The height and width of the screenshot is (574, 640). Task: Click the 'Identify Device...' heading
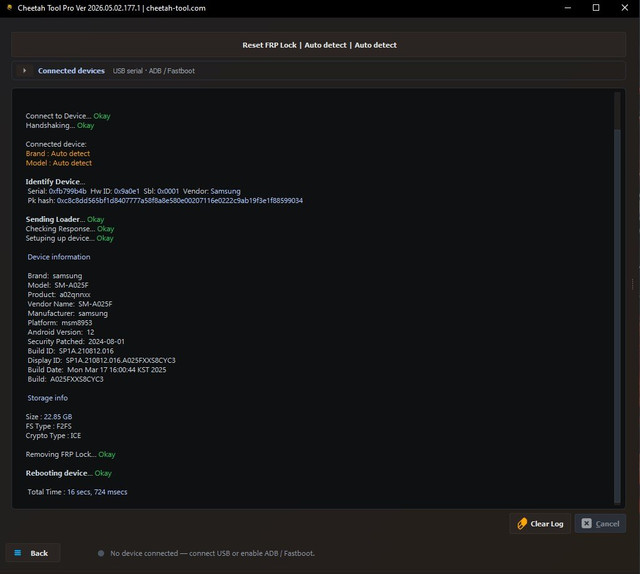click(55, 182)
